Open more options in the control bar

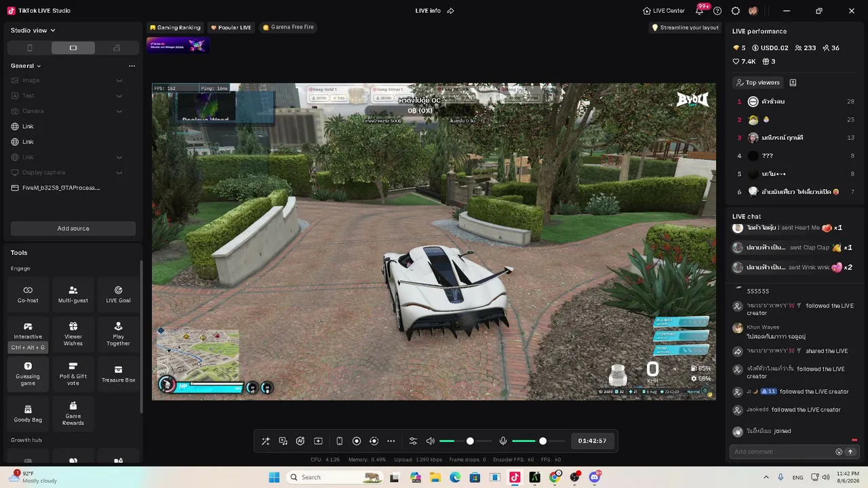391,441
